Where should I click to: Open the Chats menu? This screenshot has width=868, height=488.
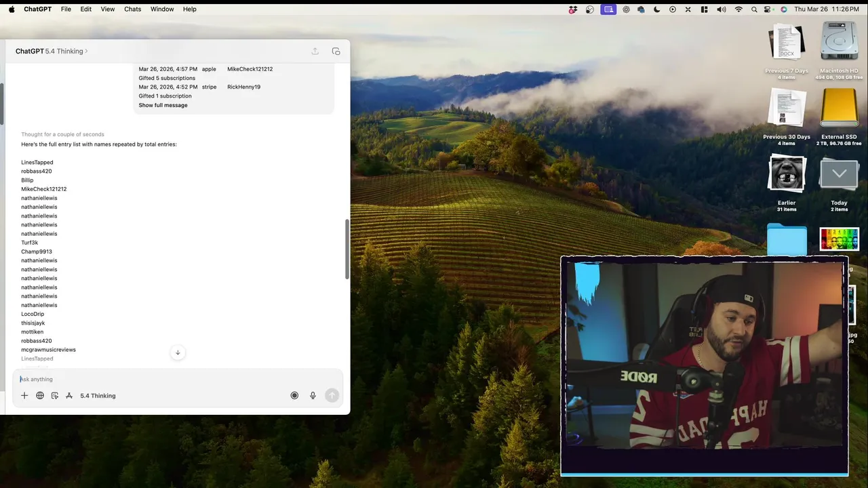pos(133,9)
